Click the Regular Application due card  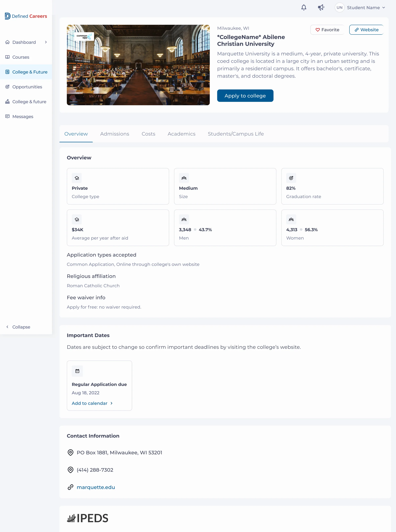click(x=99, y=386)
